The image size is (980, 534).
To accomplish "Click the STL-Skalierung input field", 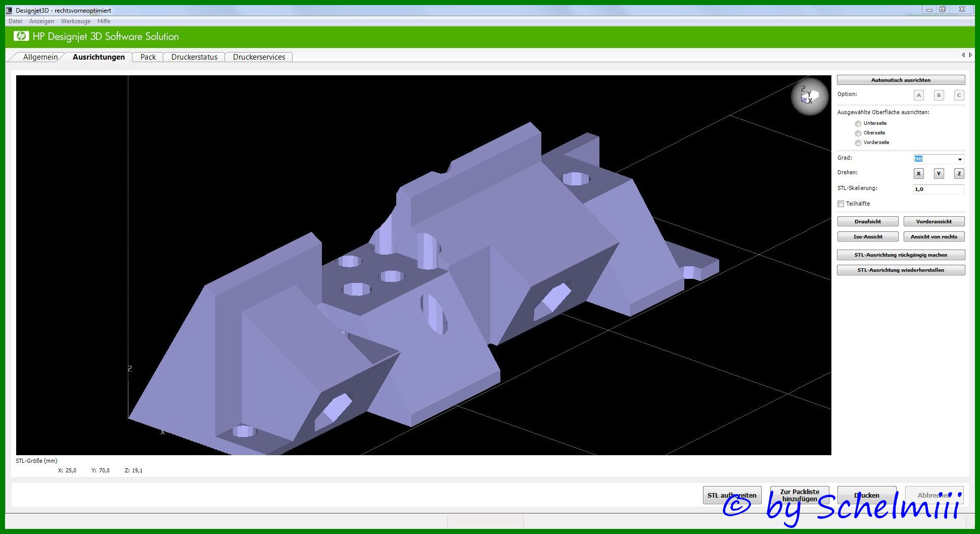I will (x=939, y=189).
